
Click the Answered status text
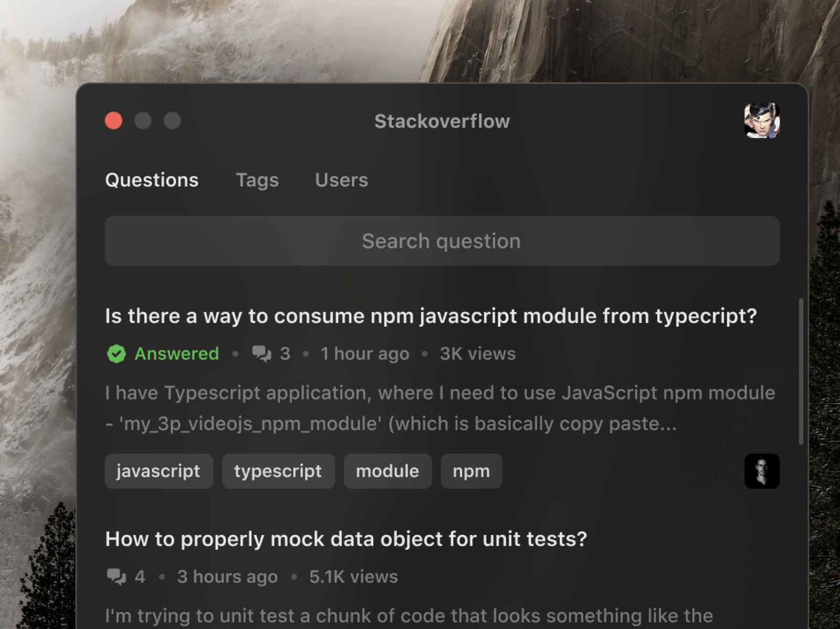pyautogui.click(x=177, y=353)
